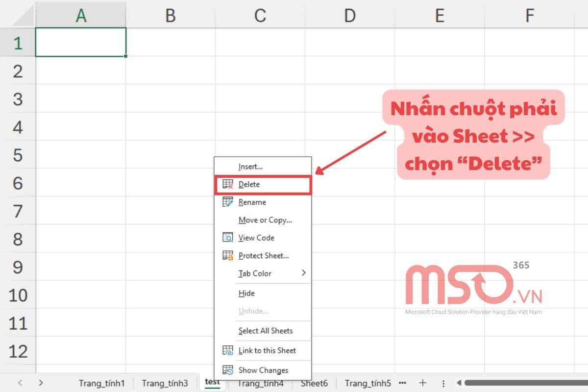Click the active cell A1
The width and height of the screenshot is (588, 392).
pyautogui.click(x=81, y=42)
